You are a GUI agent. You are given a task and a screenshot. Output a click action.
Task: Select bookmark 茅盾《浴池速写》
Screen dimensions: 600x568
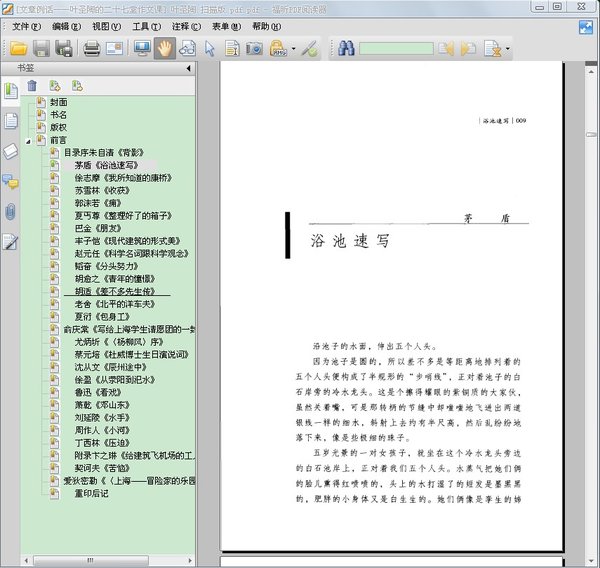(x=107, y=165)
